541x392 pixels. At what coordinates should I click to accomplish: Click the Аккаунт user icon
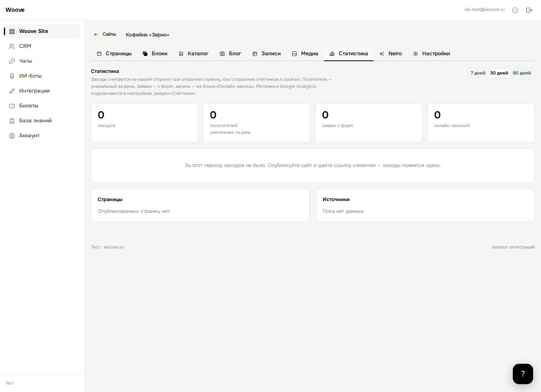pyautogui.click(x=12, y=136)
